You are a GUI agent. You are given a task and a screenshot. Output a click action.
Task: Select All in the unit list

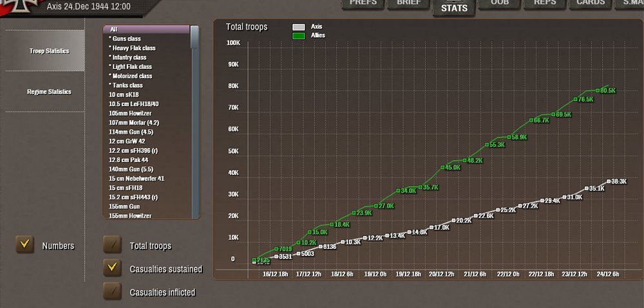coord(146,30)
